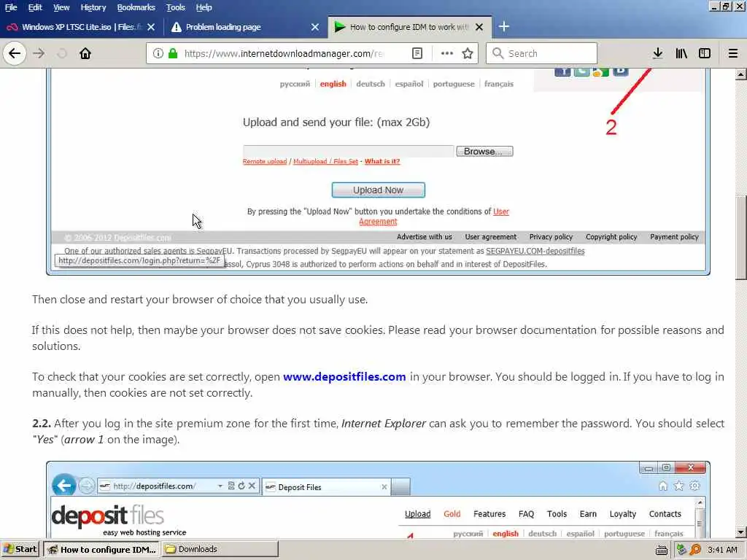Select How to configure IDM taskbar button
Viewport: 747px width, 560px height.
[x=102, y=549]
